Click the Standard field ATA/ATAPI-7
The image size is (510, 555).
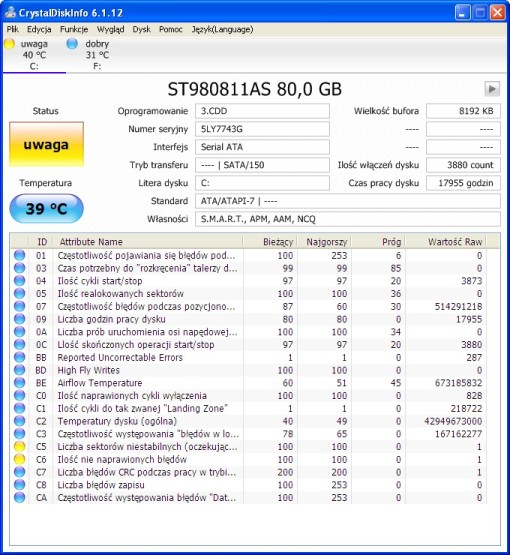[348, 201]
